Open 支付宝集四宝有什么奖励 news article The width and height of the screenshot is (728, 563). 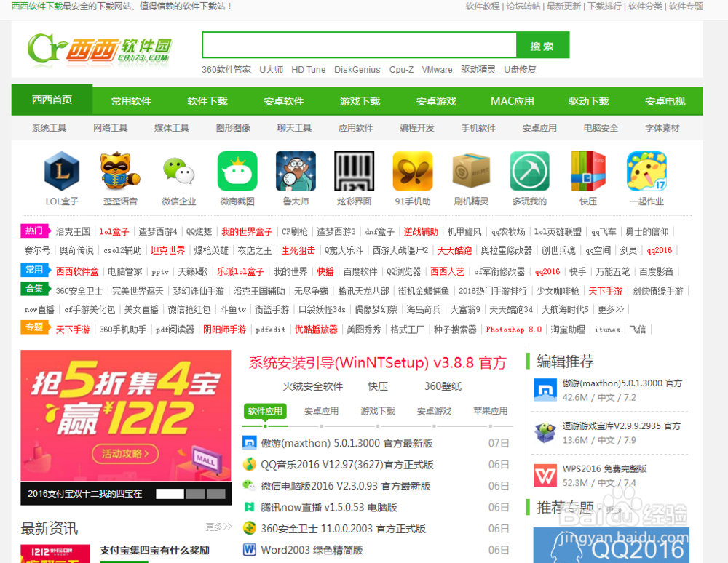coord(154,551)
